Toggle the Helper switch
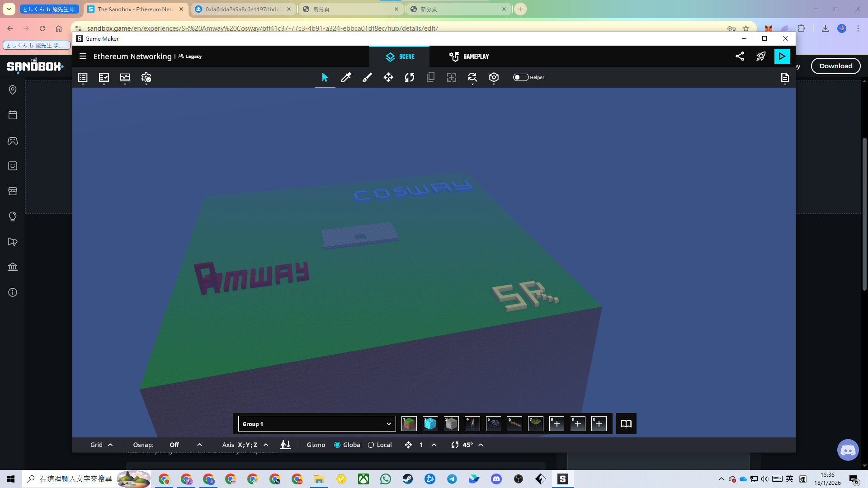This screenshot has height=488, width=868. [x=521, y=77]
